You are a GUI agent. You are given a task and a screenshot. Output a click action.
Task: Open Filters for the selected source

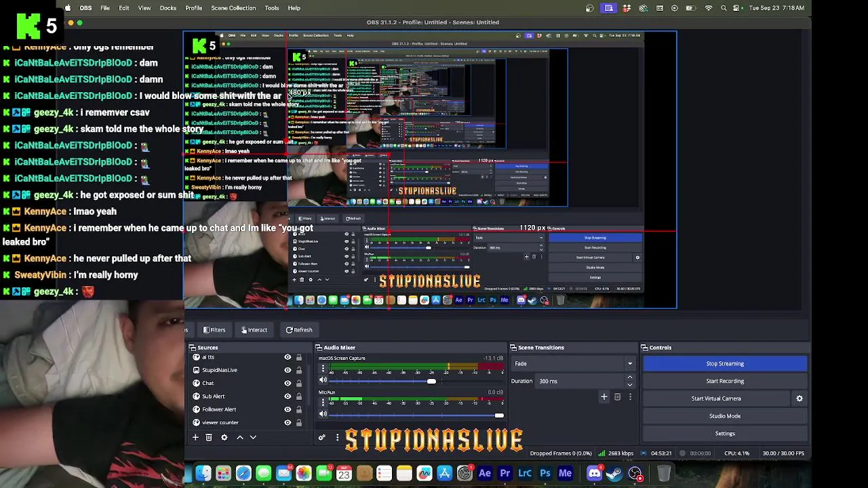click(x=214, y=330)
